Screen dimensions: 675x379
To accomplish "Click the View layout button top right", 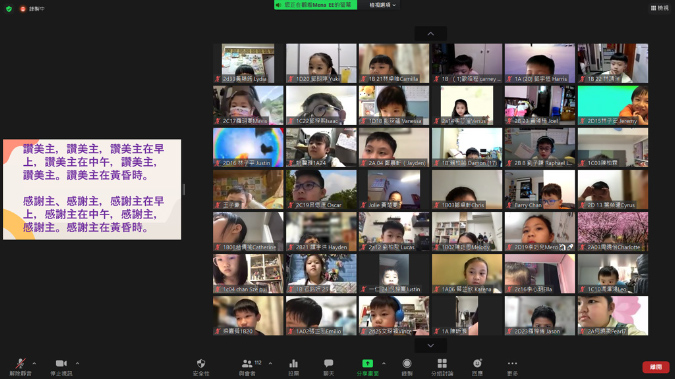I will 660,8.
